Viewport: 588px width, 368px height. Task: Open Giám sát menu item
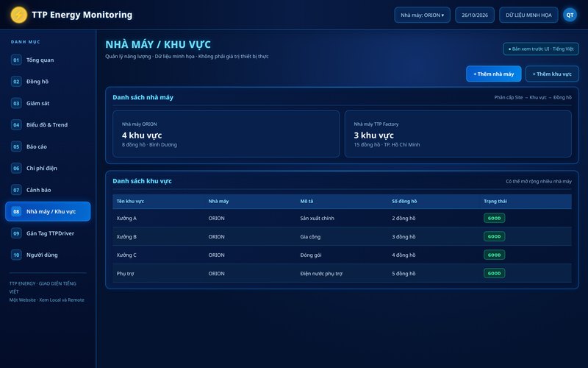pyautogui.click(x=48, y=103)
